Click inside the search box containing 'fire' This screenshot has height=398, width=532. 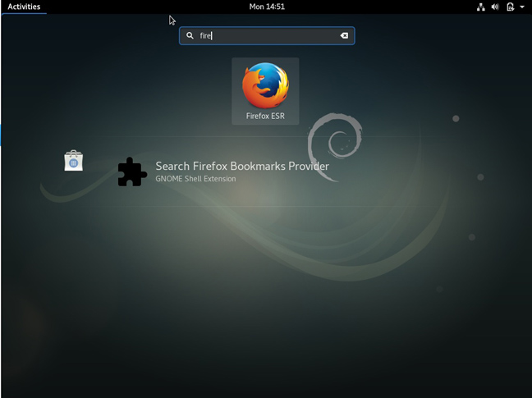(267, 35)
